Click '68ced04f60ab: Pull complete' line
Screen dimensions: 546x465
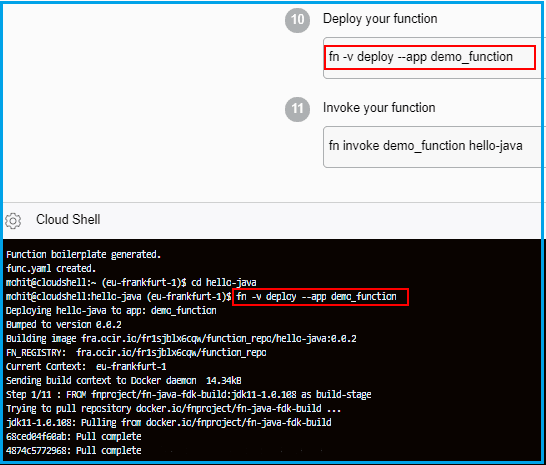[x=73, y=436]
